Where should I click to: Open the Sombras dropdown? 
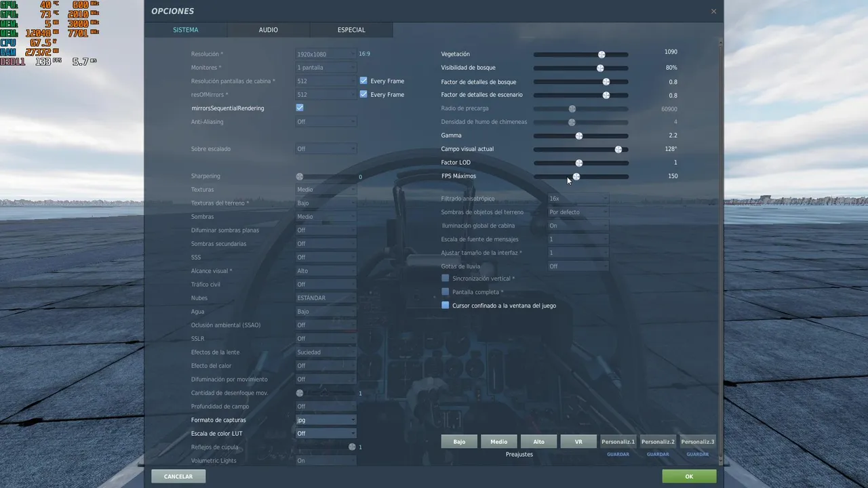point(325,217)
